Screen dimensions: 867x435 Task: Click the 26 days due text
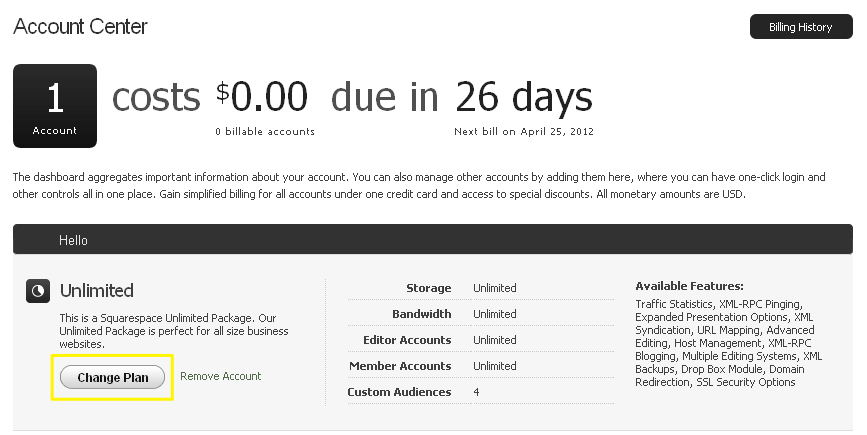[x=523, y=97]
